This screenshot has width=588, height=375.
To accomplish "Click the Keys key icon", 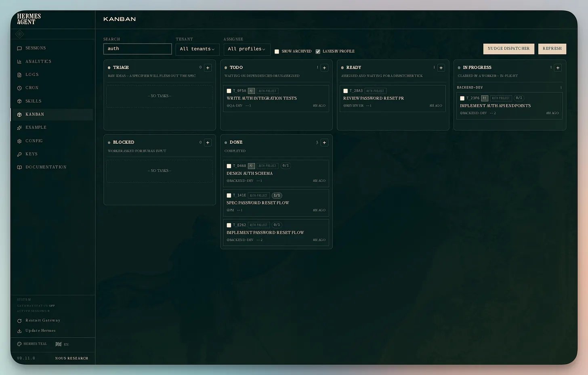I will (19, 154).
